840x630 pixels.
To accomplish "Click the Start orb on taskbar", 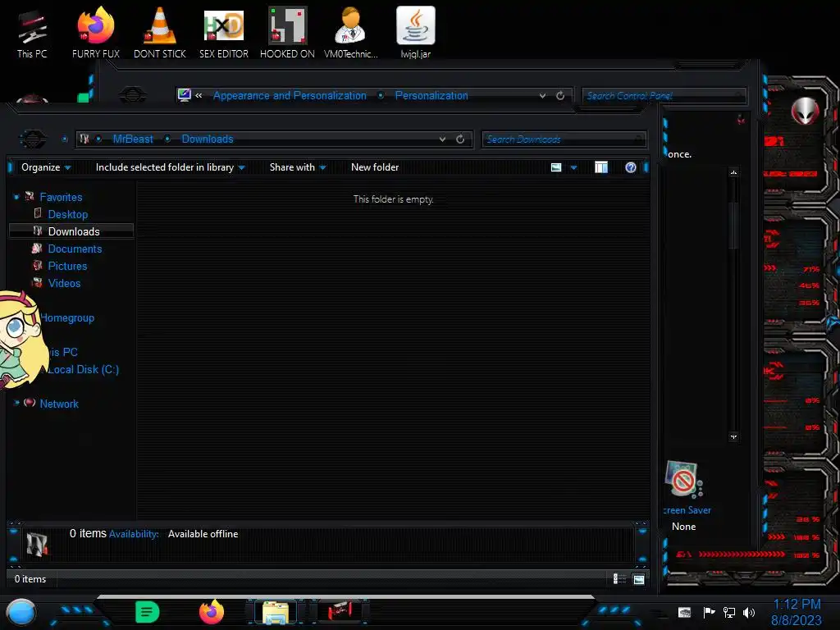I will (21, 612).
